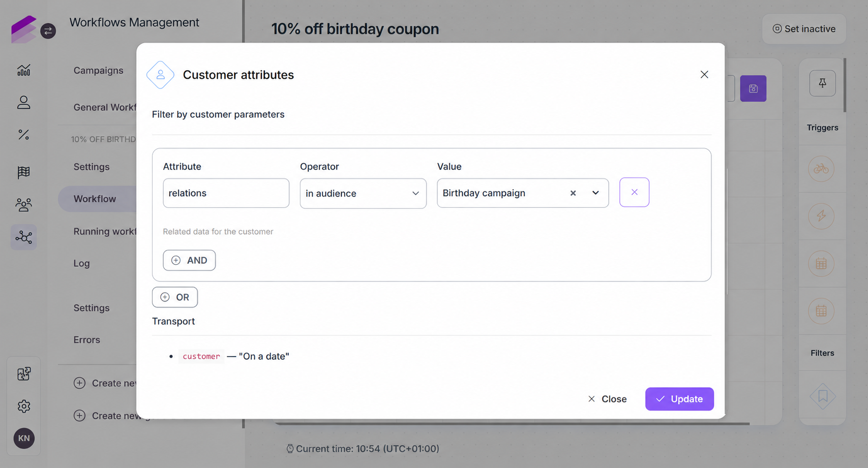Open the analytics chart icon in sidebar
The height and width of the screenshot is (468, 868).
[24, 70]
